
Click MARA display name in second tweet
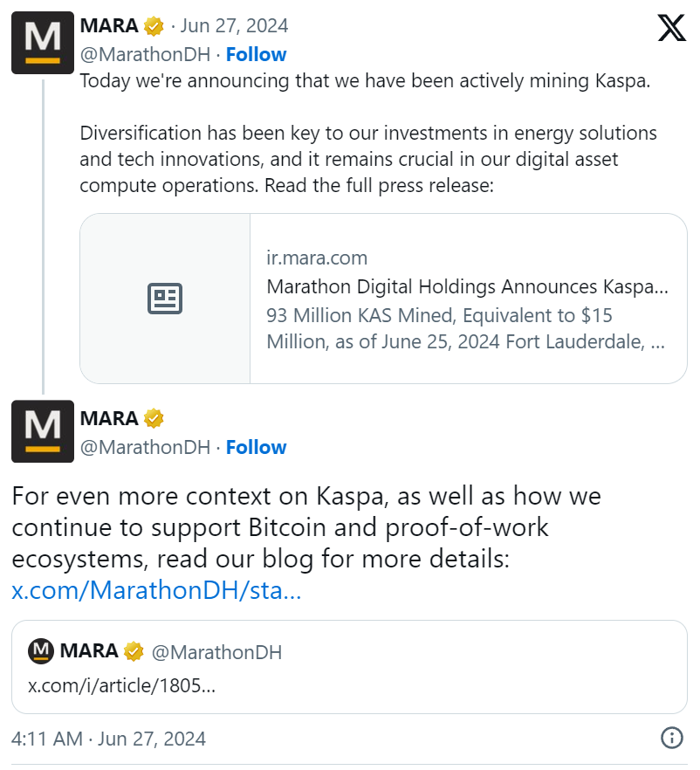point(109,419)
